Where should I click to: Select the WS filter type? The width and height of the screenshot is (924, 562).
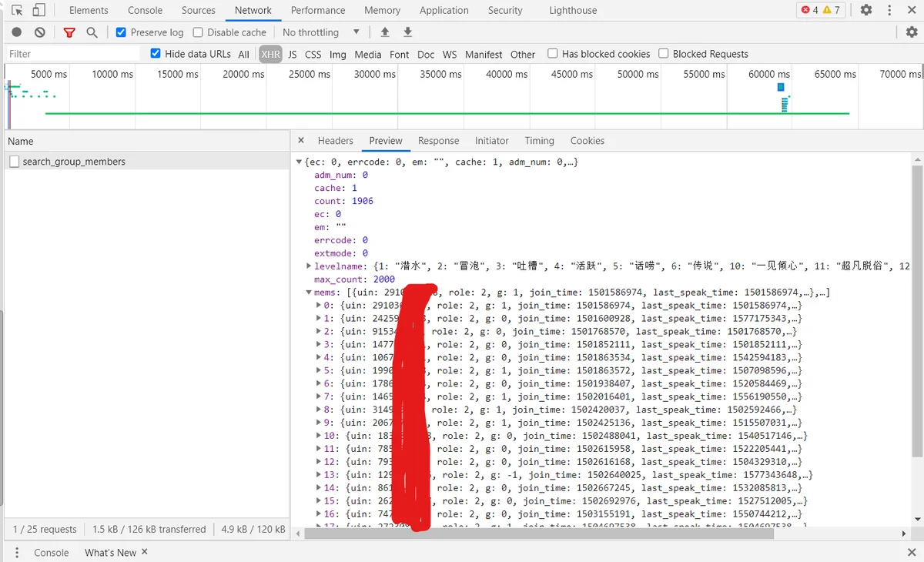(x=450, y=55)
